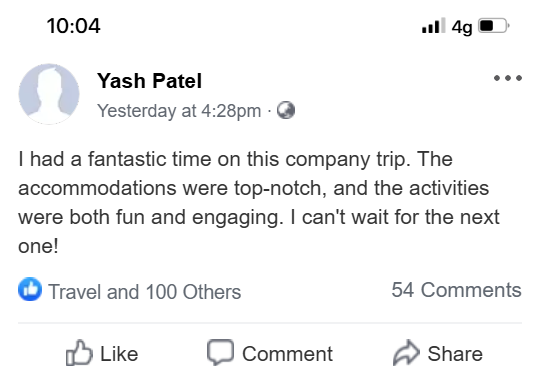The height and width of the screenshot is (382, 540).
Task: Open Yash Patel's profile name link
Action: coord(149,81)
